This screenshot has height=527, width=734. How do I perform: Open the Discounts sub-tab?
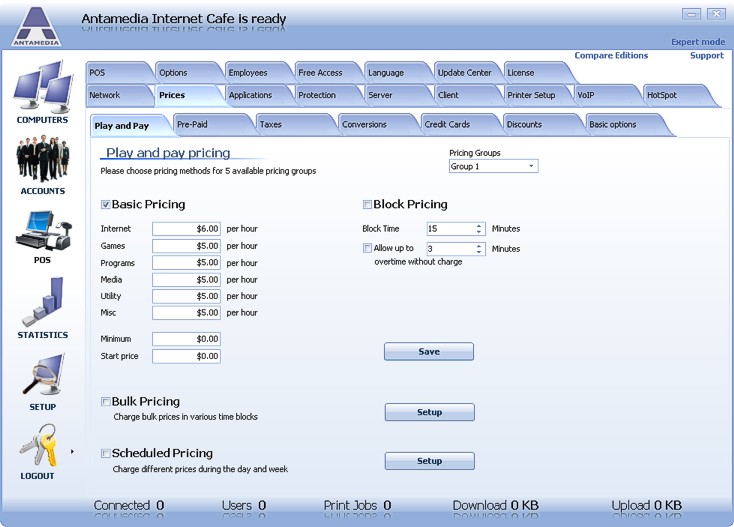pyautogui.click(x=542, y=124)
